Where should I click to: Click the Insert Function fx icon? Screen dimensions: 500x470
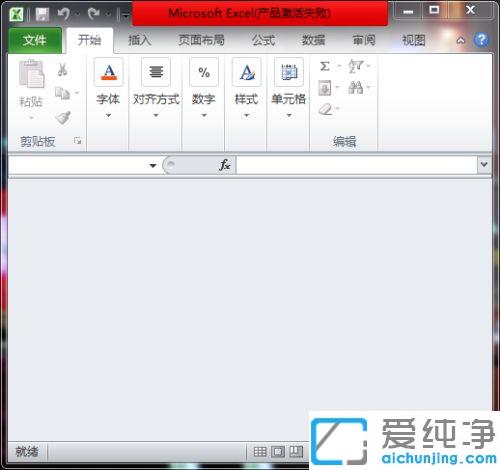point(225,165)
